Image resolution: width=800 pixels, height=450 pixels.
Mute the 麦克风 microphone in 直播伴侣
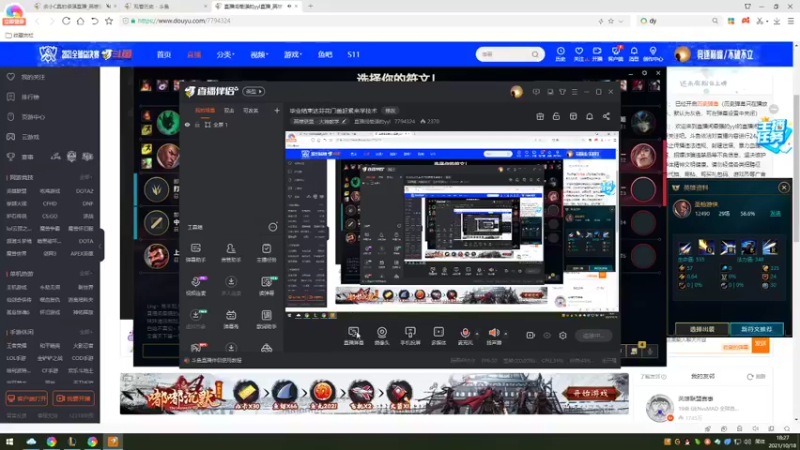[465, 334]
